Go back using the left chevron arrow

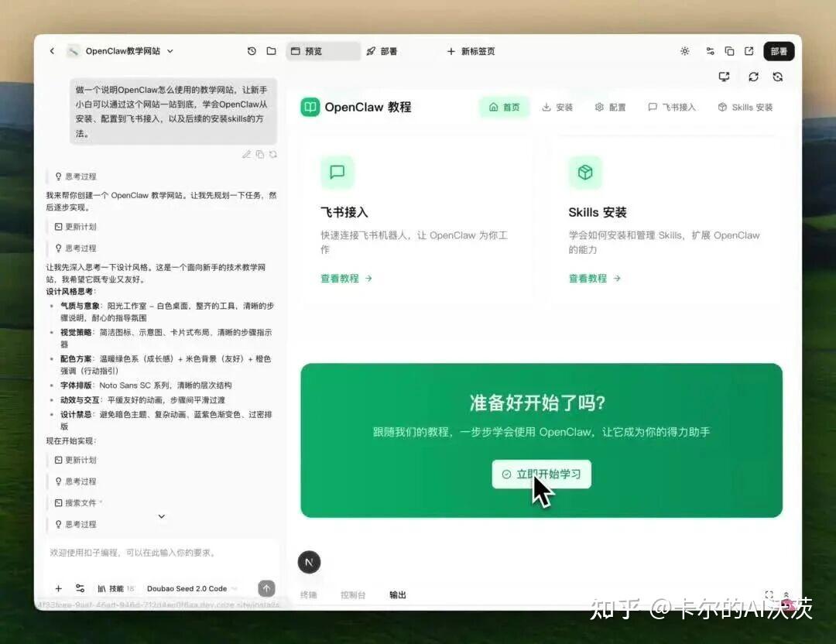pyautogui.click(x=52, y=51)
